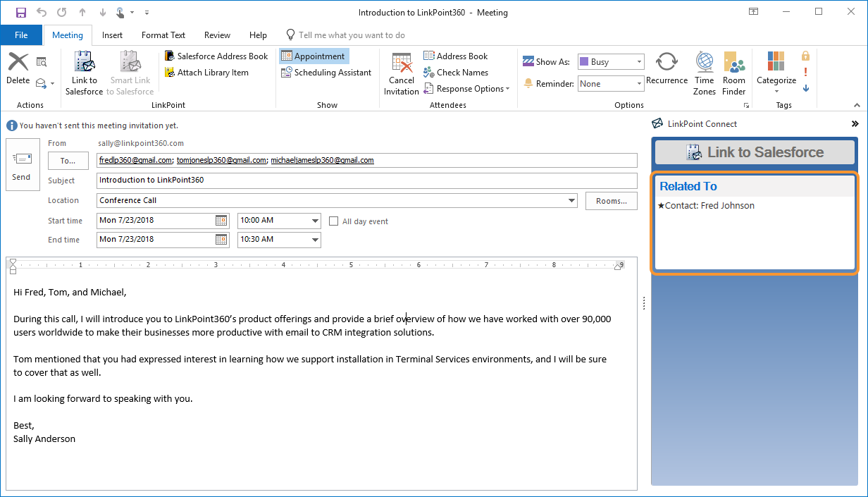Viewport: 868px width, 497px height.
Task: Mark meeting as Private with lock icon
Action: coord(806,56)
